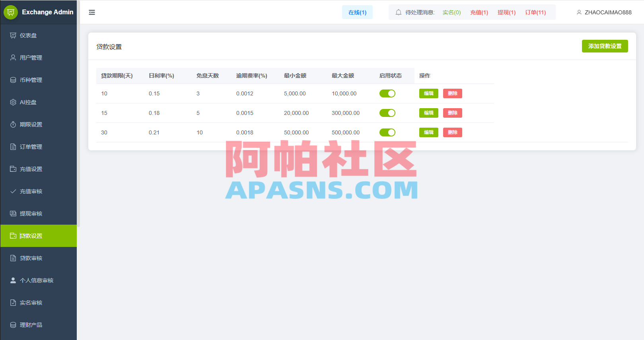Click the AI控盘 gear icon

(13, 102)
